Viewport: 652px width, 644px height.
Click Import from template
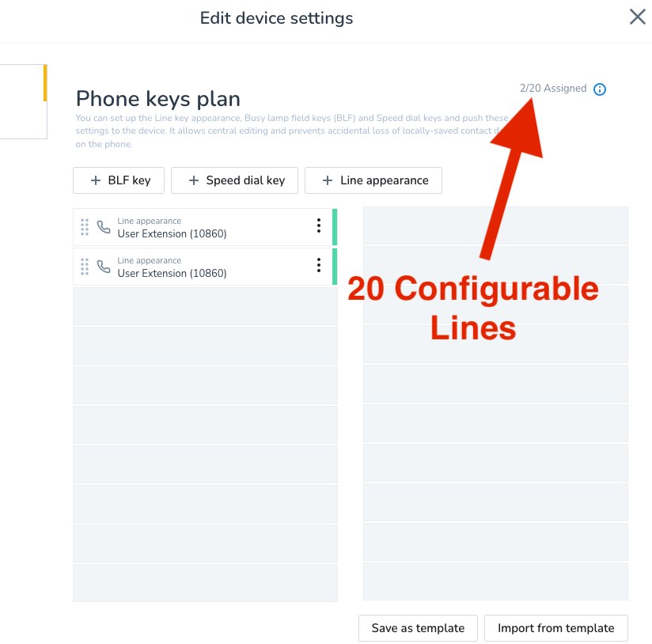coord(555,628)
